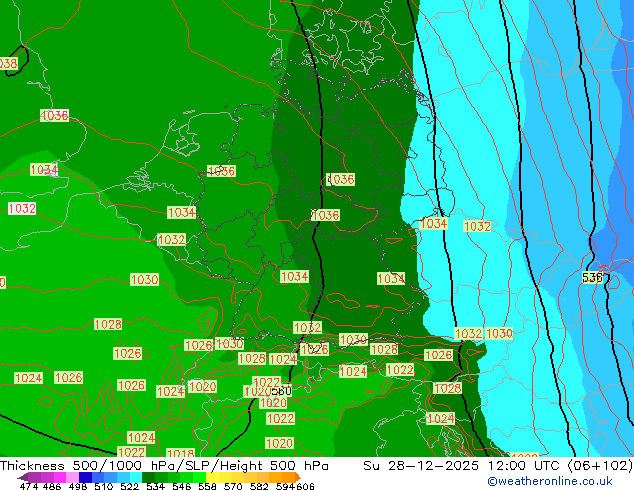Viewport: 634px width, 490px height.
Task: Click the legend value '486'
Action: (52, 486)
